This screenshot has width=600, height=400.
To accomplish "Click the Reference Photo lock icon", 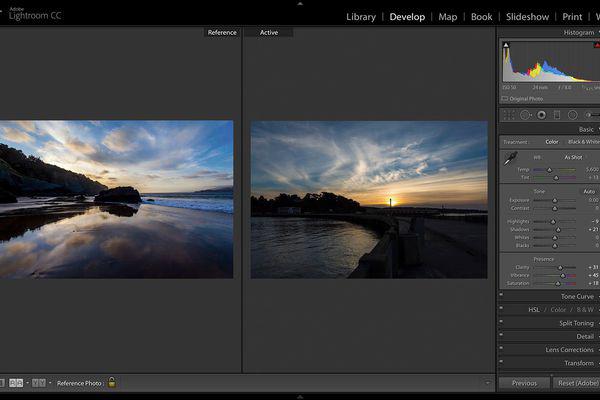I will [x=111, y=382].
